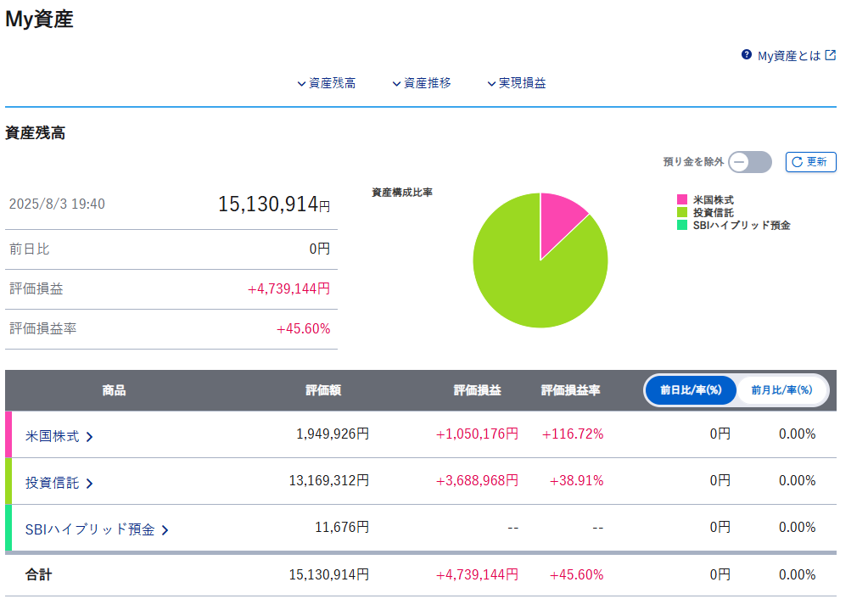The image size is (868, 610).
Task: Click the 評価額 column header
Action: 323,390
